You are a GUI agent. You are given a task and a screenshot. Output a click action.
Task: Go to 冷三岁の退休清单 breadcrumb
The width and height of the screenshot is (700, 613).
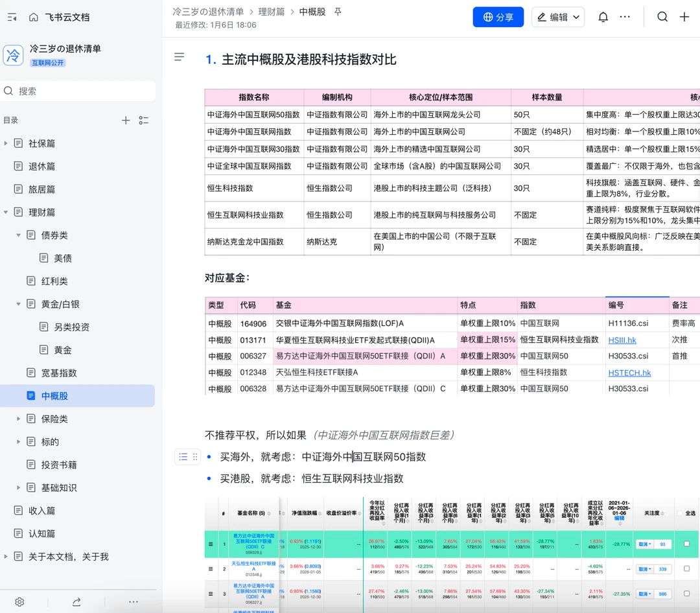(x=208, y=12)
